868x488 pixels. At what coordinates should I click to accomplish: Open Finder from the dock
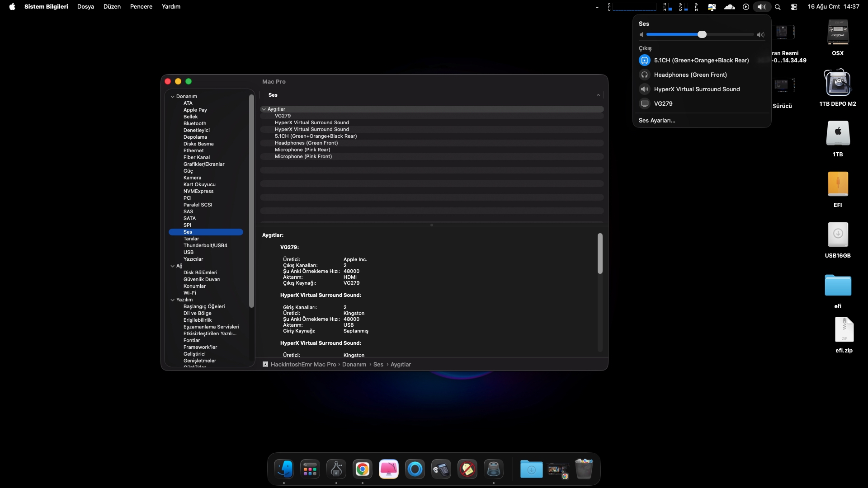click(284, 469)
